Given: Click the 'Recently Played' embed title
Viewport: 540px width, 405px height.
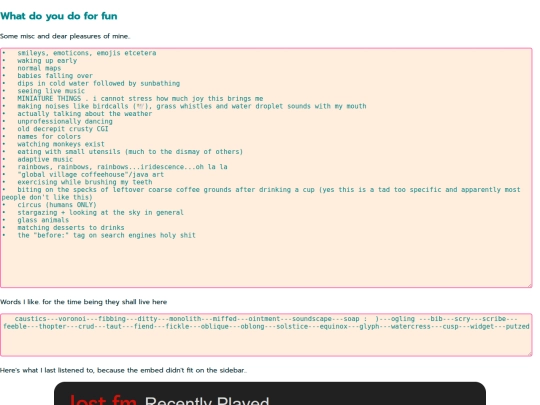Looking at the screenshot, I should pyautogui.click(x=207, y=401).
